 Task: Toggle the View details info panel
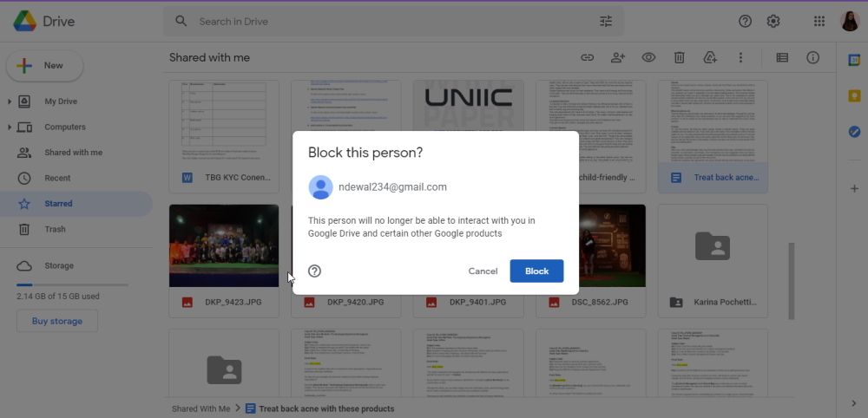pyautogui.click(x=812, y=57)
